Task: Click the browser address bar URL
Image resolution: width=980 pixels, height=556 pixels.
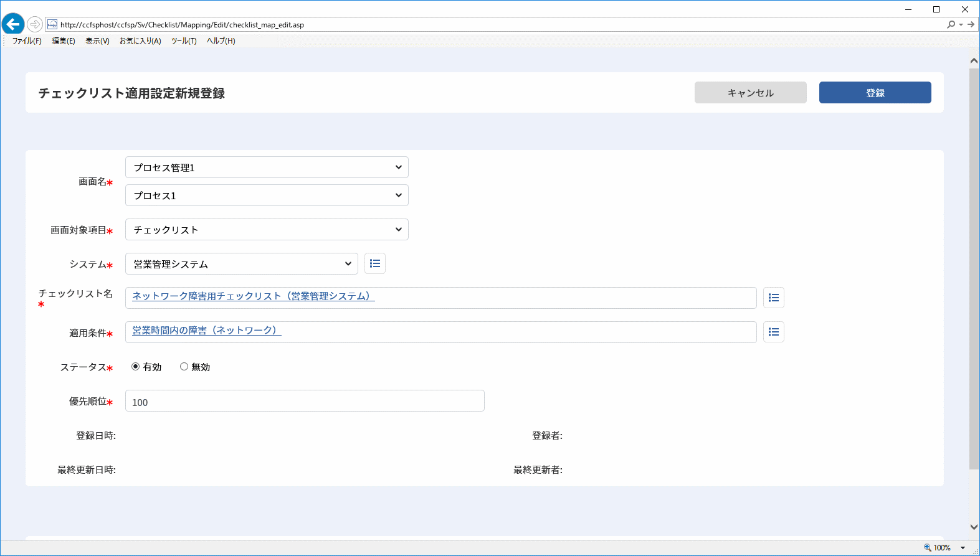Action: pos(183,25)
